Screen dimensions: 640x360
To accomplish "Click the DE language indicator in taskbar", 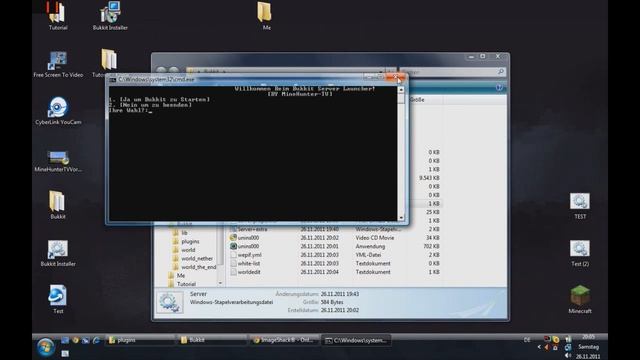I will click(527, 340).
